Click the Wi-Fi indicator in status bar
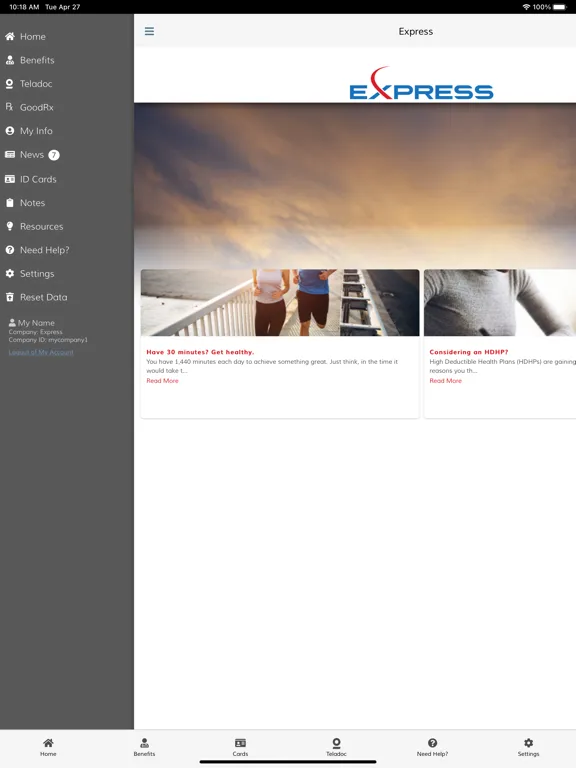This screenshot has width=576, height=768. [527, 7]
